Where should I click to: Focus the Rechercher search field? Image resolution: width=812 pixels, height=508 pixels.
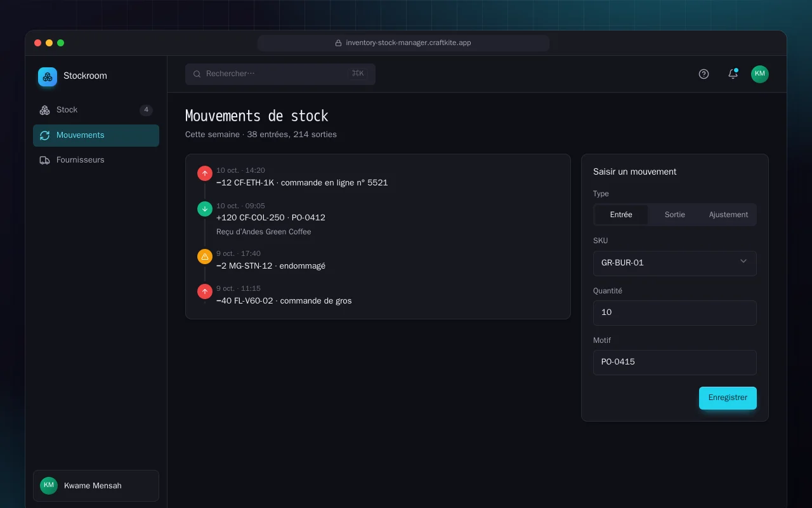click(280, 74)
